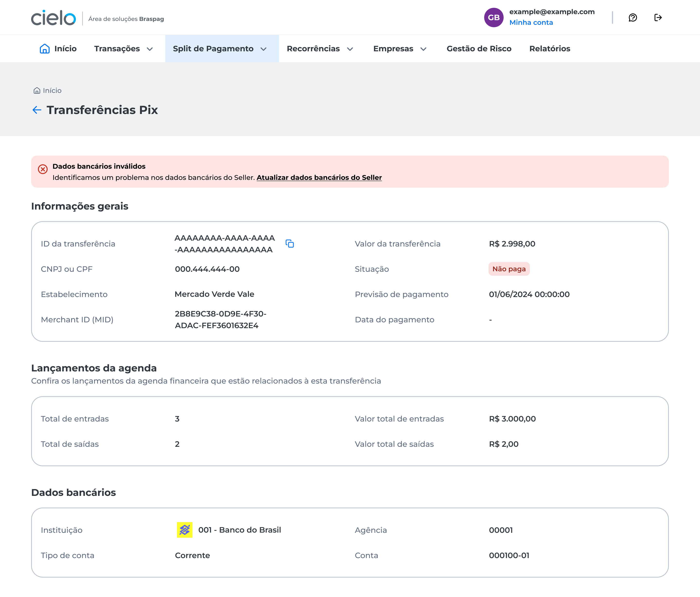The width and height of the screenshot is (700, 597).
Task: Expand the Recorrências chevron
Action: tap(350, 49)
